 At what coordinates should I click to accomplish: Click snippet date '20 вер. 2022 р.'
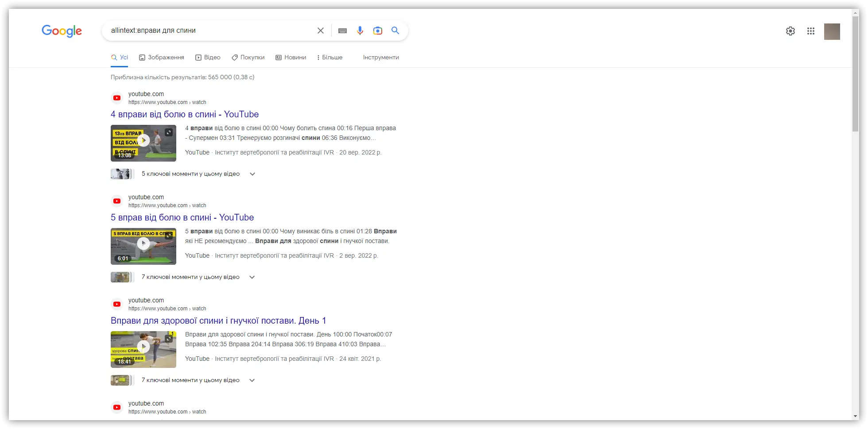pos(360,152)
